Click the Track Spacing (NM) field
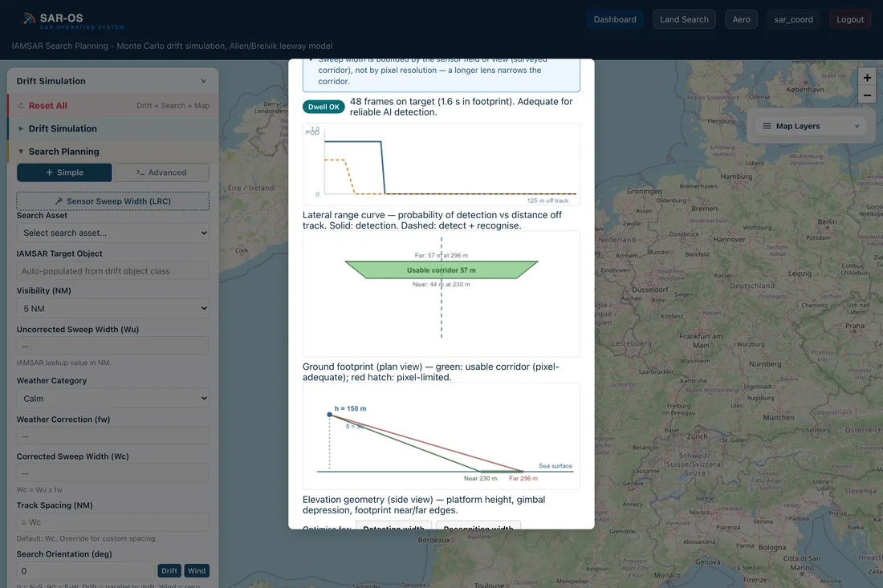This screenshot has width=883, height=588. [112, 522]
